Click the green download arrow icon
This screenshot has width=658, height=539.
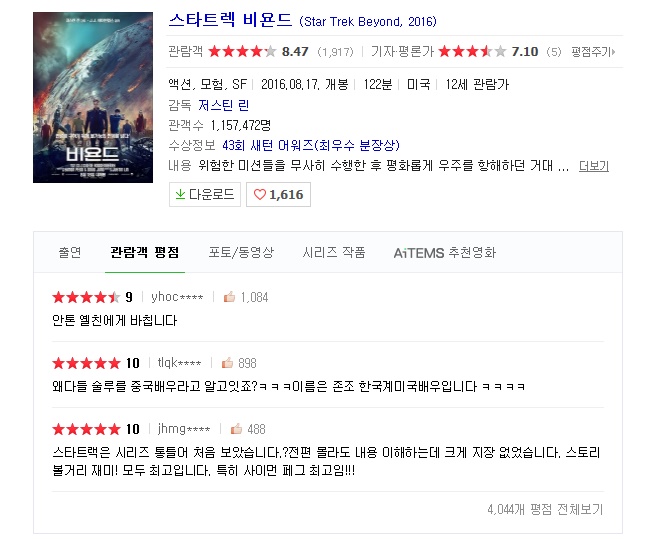180,195
